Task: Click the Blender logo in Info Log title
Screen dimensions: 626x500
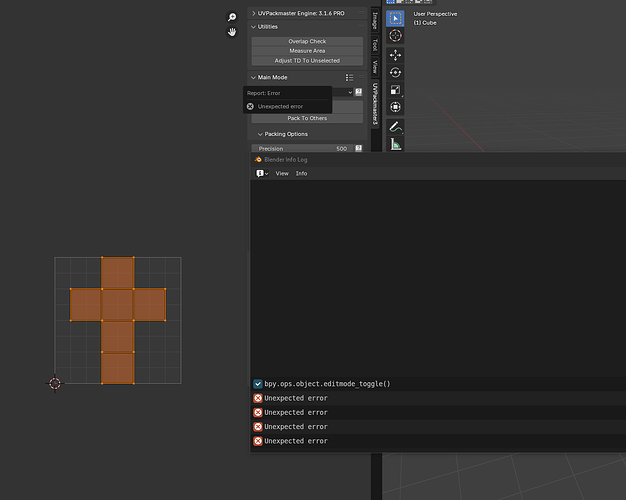Action: click(258, 159)
